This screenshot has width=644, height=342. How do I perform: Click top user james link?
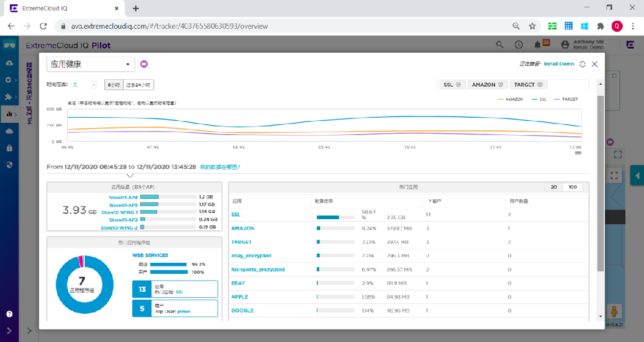pos(184,311)
